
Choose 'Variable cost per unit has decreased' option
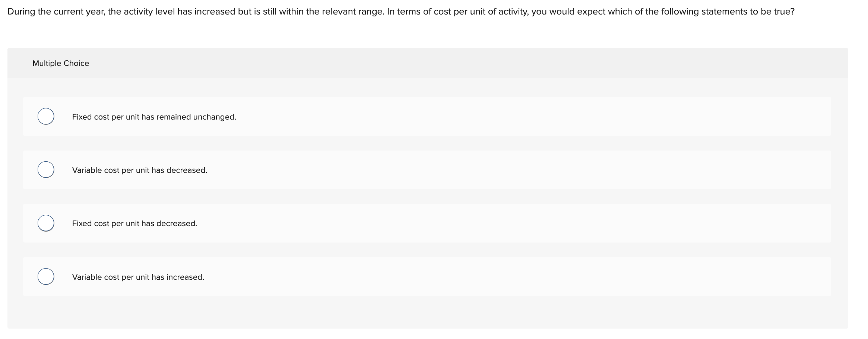[x=45, y=169]
